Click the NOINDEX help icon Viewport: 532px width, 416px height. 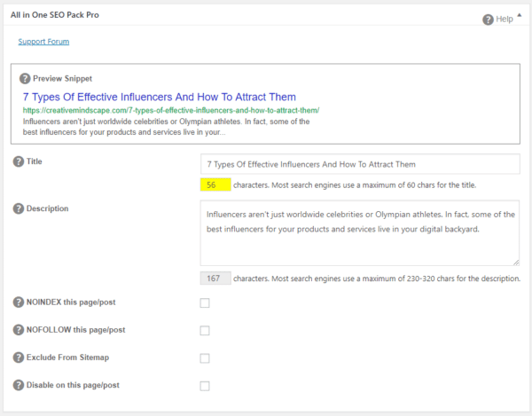coord(19,302)
